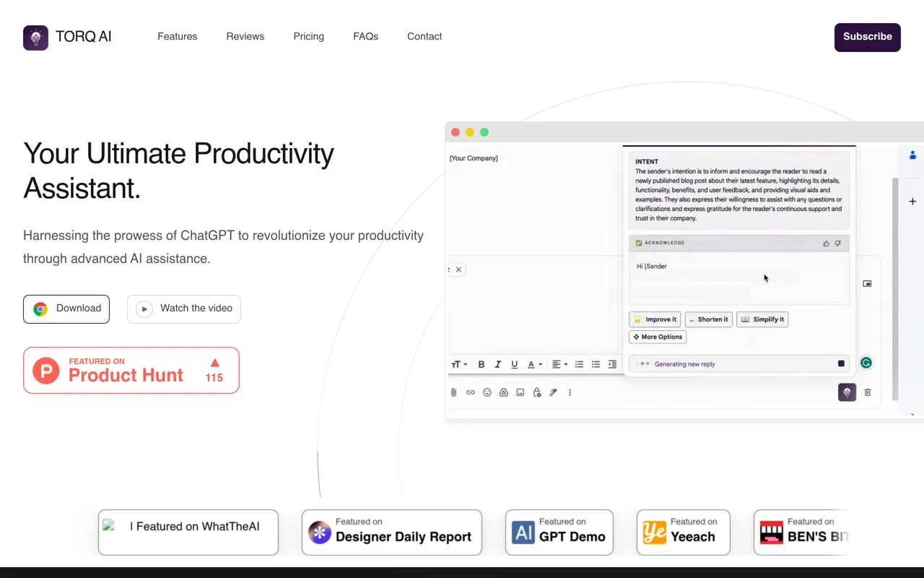Screen dimensions: 924x578
Task: Click the Download for Chrome button
Action: pyautogui.click(x=66, y=309)
